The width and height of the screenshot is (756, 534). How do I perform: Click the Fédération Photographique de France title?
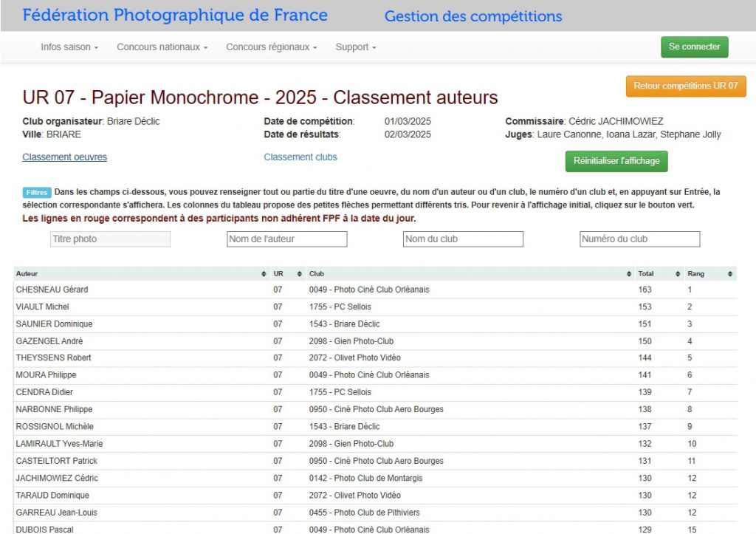pos(175,16)
